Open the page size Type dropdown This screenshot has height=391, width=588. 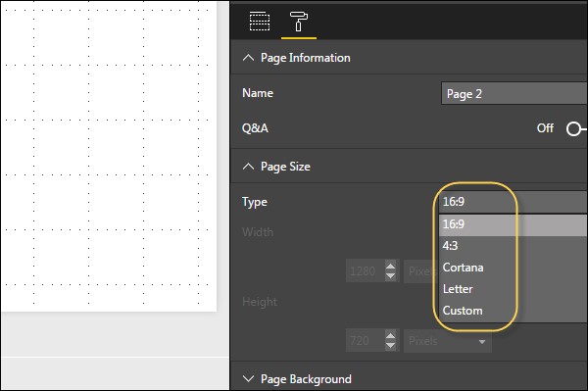click(x=513, y=202)
